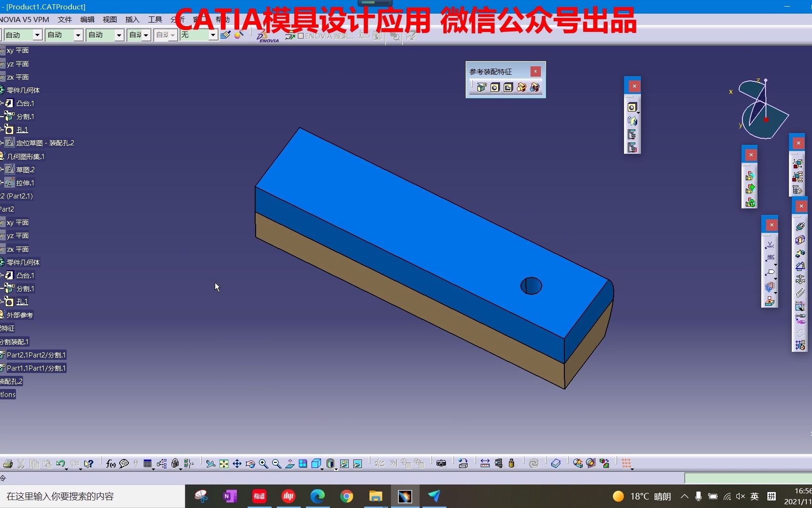The width and height of the screenshot is (812, 508).
Task: Click the Design Table icon
Action: coord(148,464)
